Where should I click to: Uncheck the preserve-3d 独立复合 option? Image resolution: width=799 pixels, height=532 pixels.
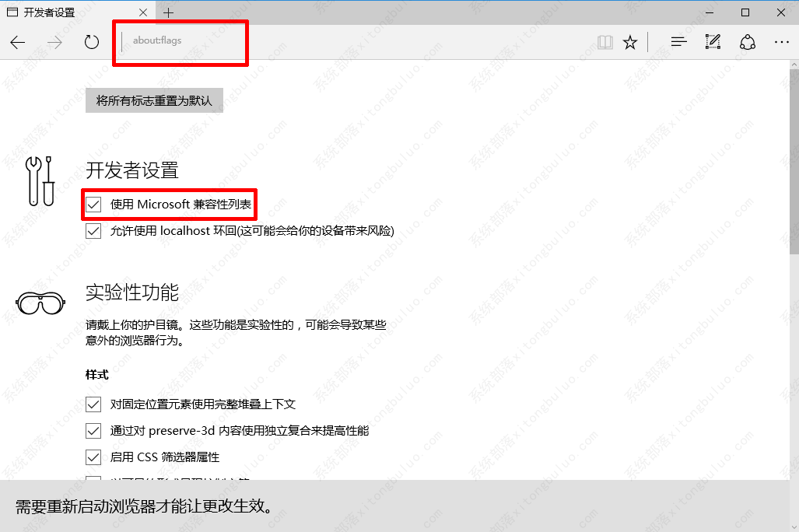coord(93,430)
